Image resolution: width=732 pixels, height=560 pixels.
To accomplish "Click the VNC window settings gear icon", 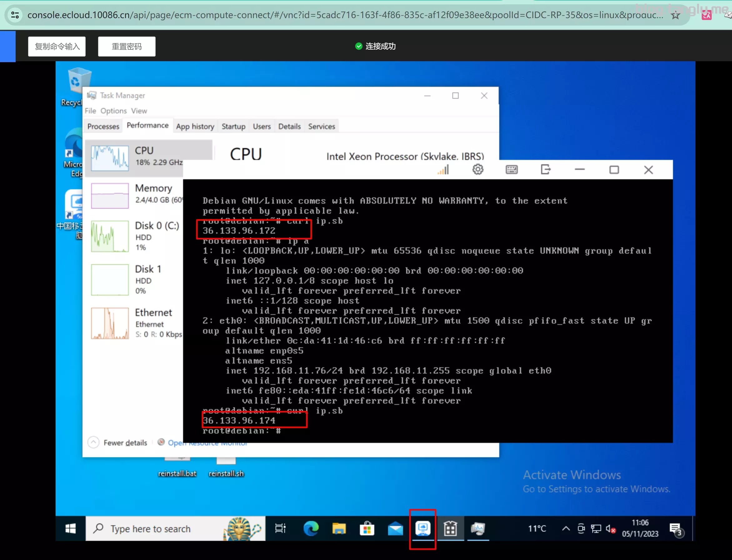I will click(x=478, y=170).
